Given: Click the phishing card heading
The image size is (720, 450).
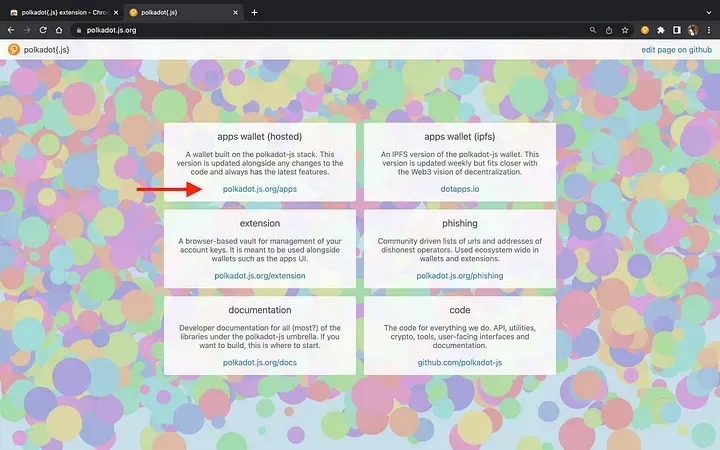Looking at the screenshot, I should click(x=460, y=223).
